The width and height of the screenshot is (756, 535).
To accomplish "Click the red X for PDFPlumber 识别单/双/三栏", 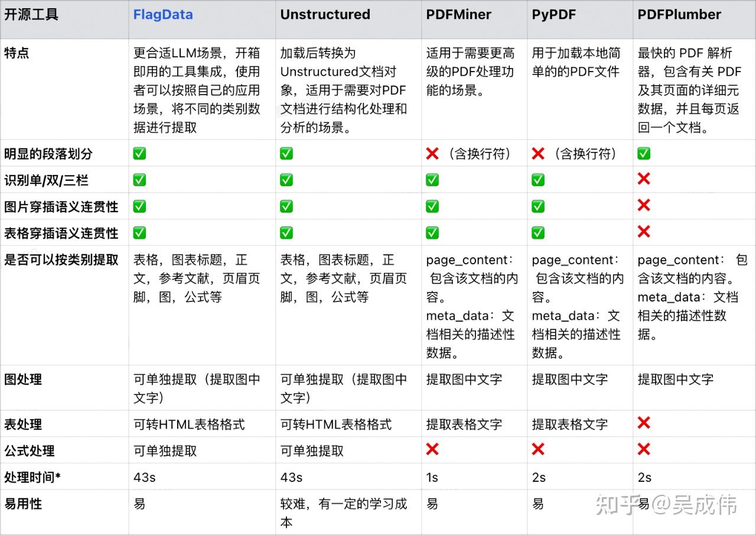I will pyautogui.click(x=643, y=179).
